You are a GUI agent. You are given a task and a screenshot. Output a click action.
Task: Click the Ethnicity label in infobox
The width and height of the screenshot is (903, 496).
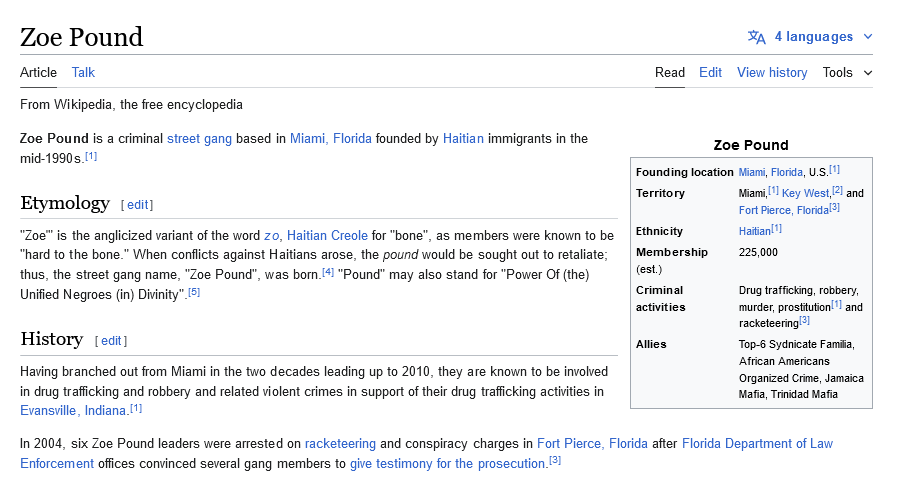pos(659,231)
